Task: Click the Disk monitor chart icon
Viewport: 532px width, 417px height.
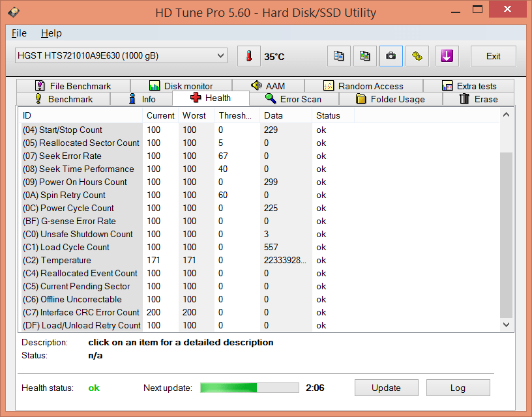Action: tap(155, 86)
